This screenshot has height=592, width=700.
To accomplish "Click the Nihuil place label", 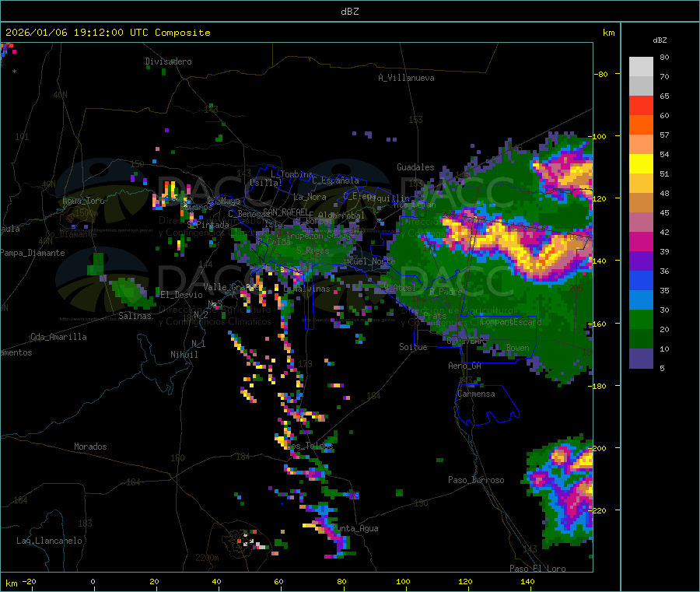I will [184, 355].
